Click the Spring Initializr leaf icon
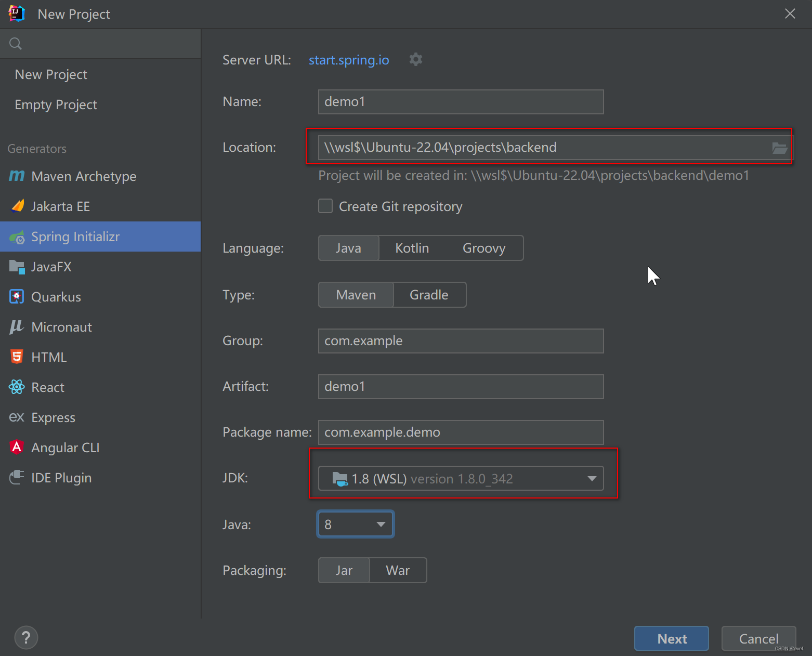 point(17,237)
